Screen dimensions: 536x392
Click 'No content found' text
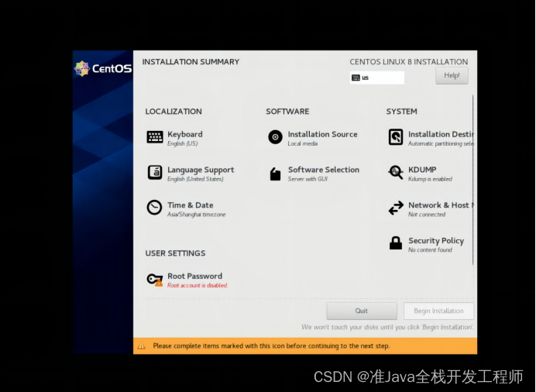pyautogui.click(x=430, y=249)
